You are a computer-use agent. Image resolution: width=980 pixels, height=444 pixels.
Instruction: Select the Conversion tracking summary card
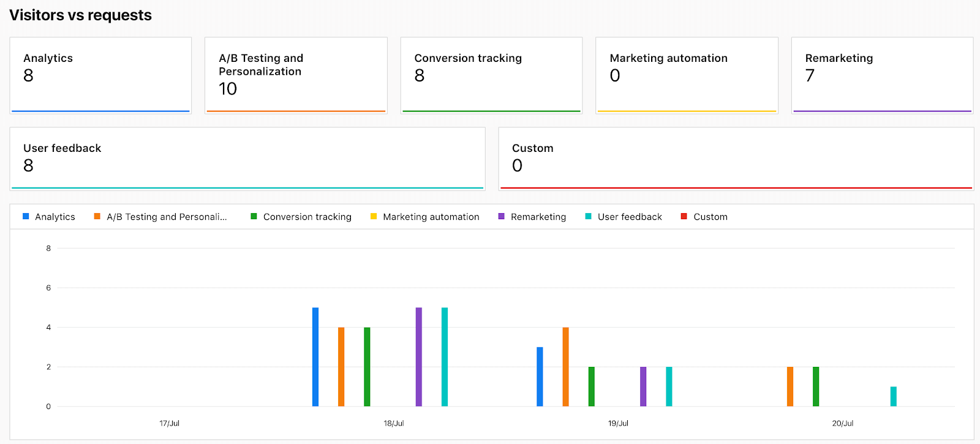[x=491, y=75]
